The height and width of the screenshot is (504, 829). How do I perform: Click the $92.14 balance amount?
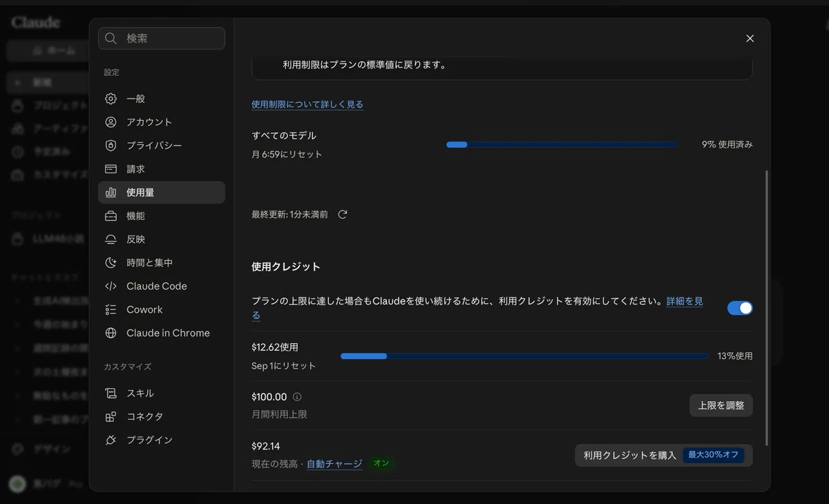pos(266,447)
